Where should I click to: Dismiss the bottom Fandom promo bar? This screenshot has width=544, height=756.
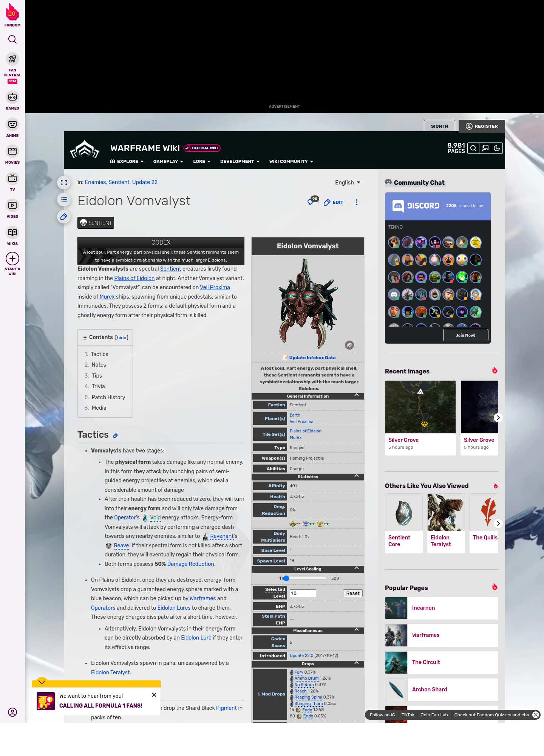pos(536,715)
